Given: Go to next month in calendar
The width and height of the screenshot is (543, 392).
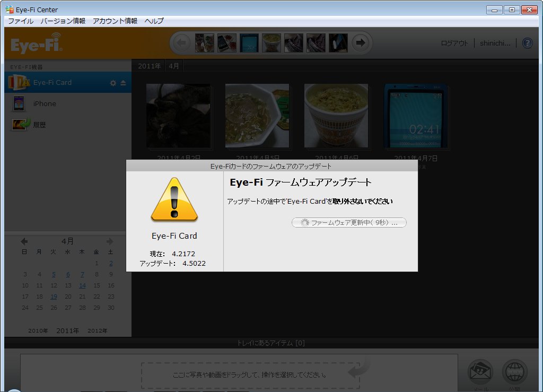Looking at the screenshot, I should click(x=110, y=241).
